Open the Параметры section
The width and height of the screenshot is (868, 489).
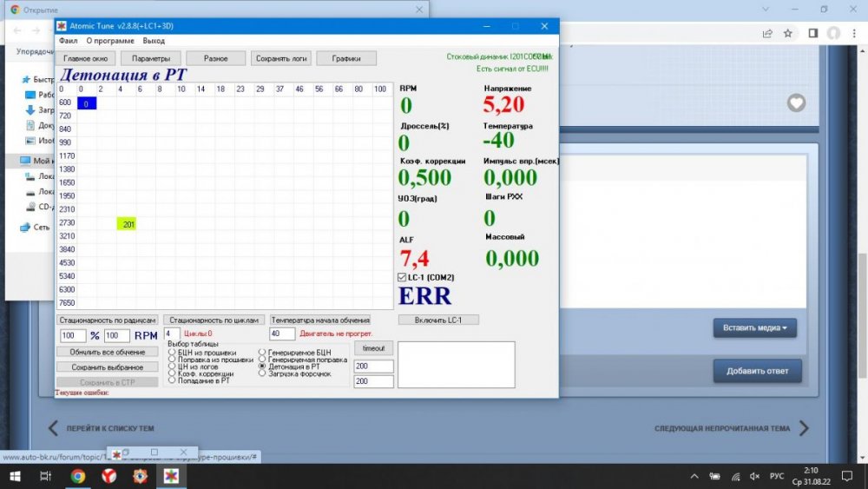pyautogui.click(x=150, y=58)
